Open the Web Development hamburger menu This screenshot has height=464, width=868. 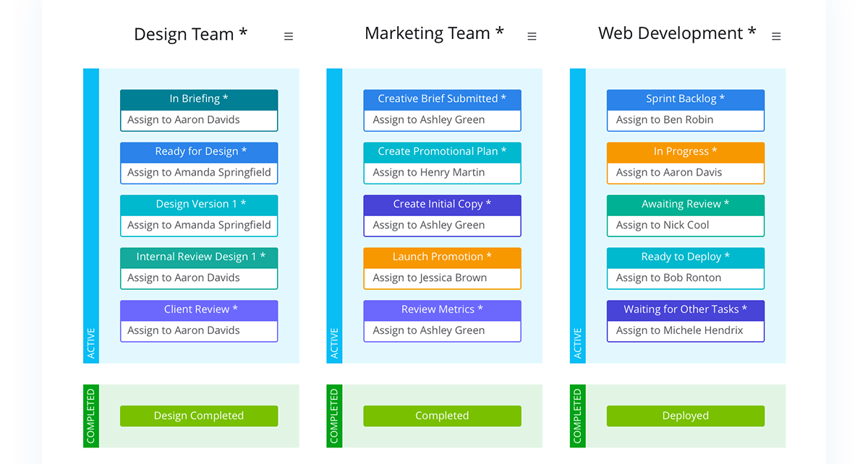(x=776, y=36)
